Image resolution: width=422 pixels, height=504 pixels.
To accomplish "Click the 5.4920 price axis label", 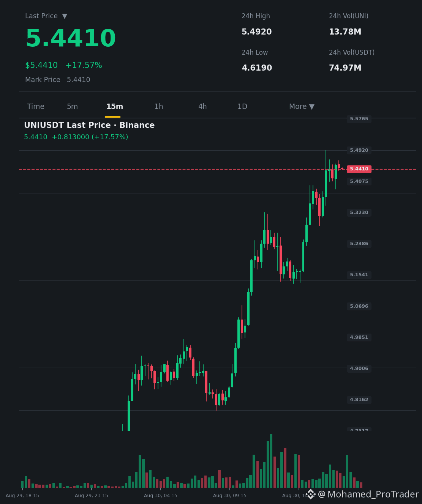I will [x=359, y=150].
